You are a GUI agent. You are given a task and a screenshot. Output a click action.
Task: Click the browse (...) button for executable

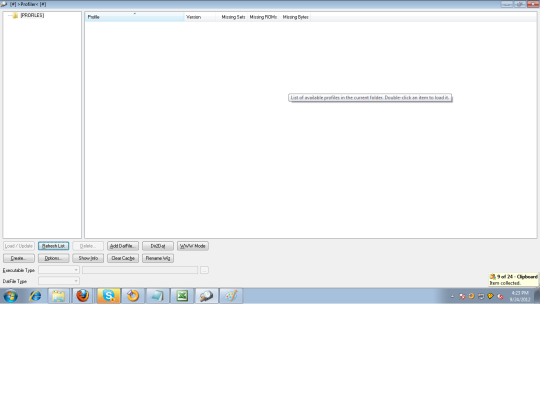204,270
